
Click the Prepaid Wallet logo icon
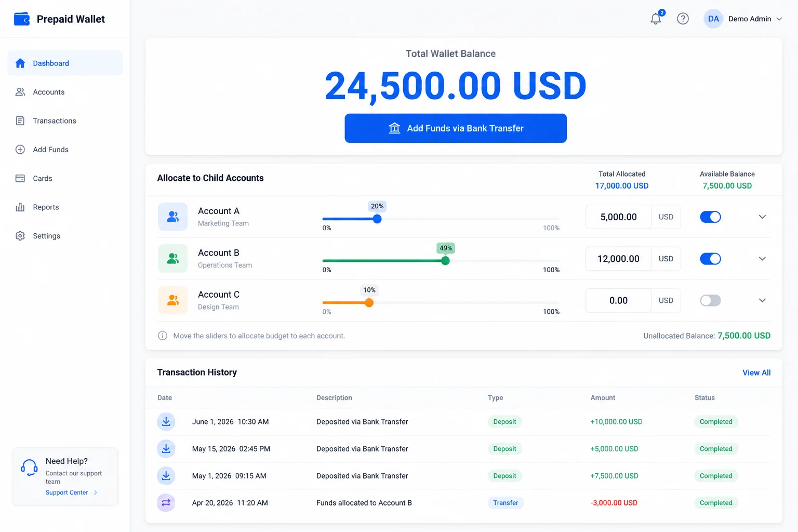(21, 19)
